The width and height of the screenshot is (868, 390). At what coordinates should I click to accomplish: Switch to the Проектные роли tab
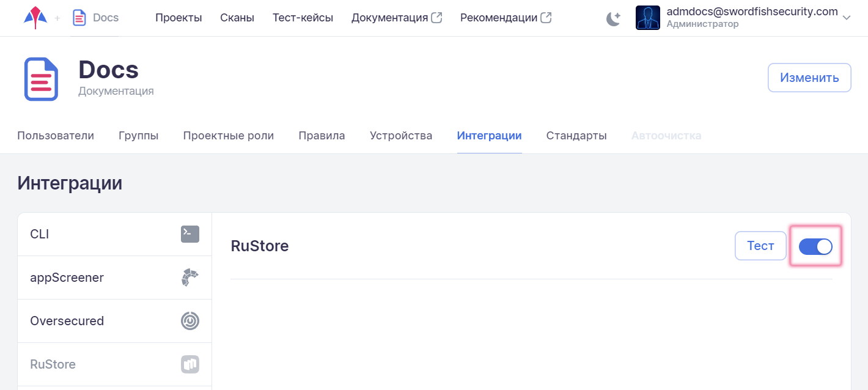[x=229, y=136]
